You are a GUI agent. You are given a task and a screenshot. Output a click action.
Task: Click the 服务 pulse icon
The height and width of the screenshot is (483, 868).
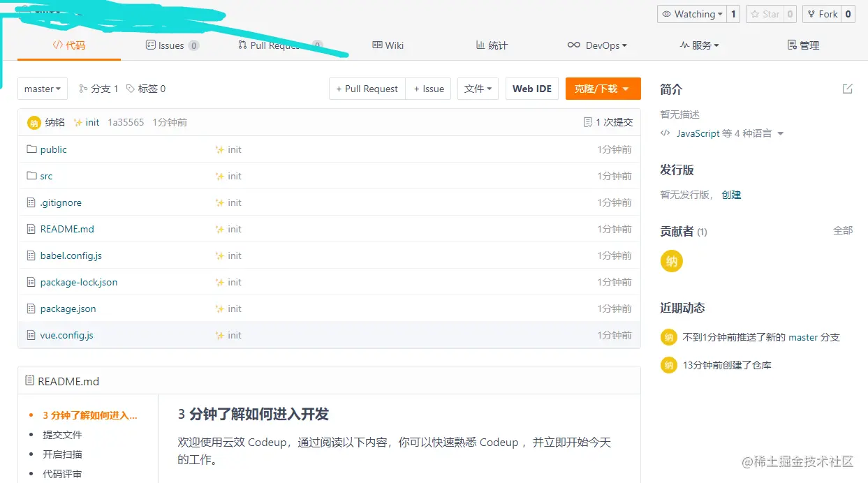tap(684, 45)
